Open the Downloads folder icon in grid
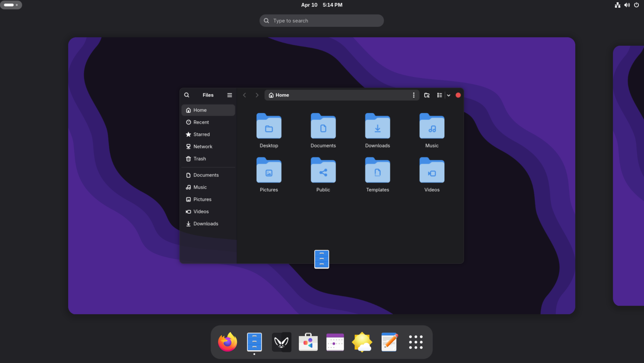Screen dimensions: 644x363 coord(377,126)
